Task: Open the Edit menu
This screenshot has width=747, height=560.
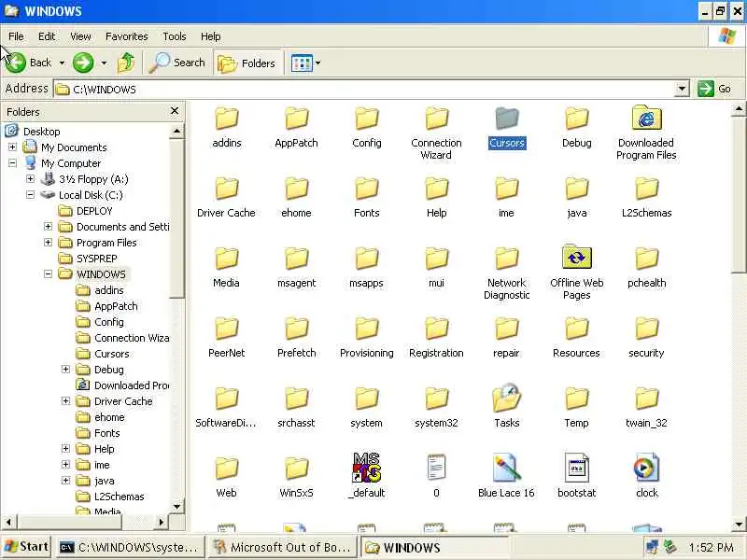Action: 47,36
